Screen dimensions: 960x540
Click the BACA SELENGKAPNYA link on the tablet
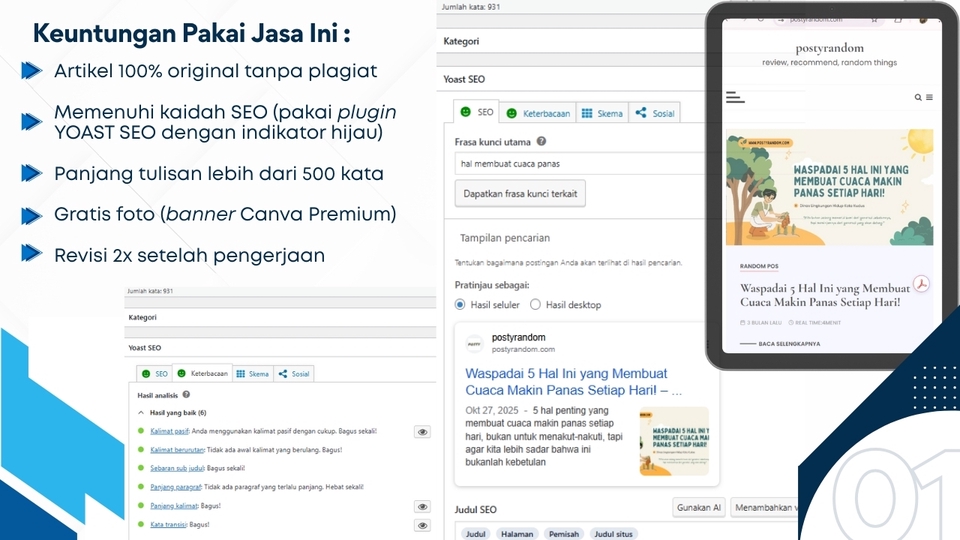(x=789, y=344)
